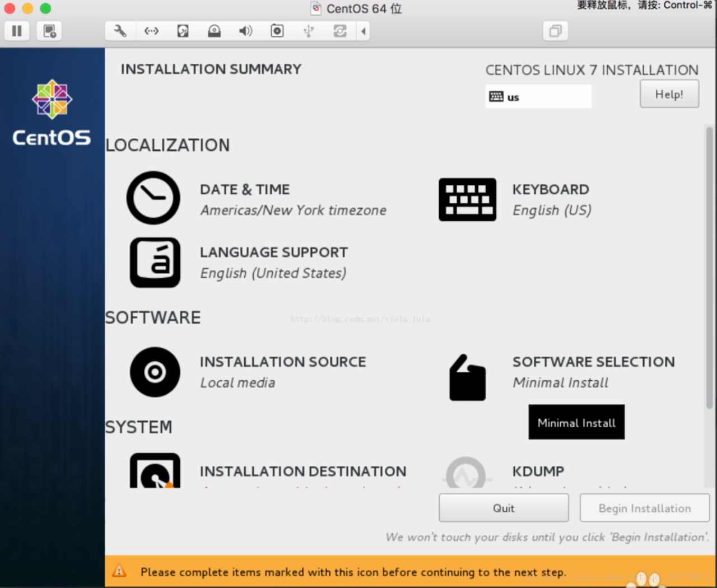Click the USB device toolbar icon
717x588 pixels.
point(309,31)
